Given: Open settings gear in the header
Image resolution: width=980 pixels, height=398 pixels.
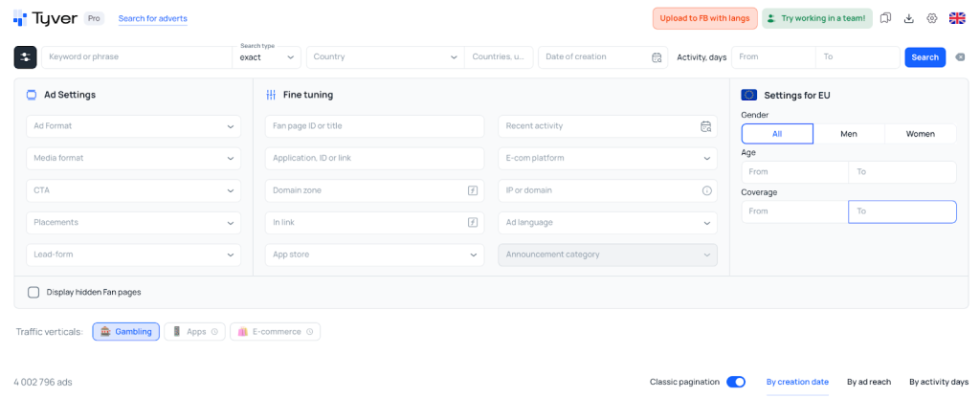Looking at the screenshot, I should pyautogui.click(x=931, y=18).
